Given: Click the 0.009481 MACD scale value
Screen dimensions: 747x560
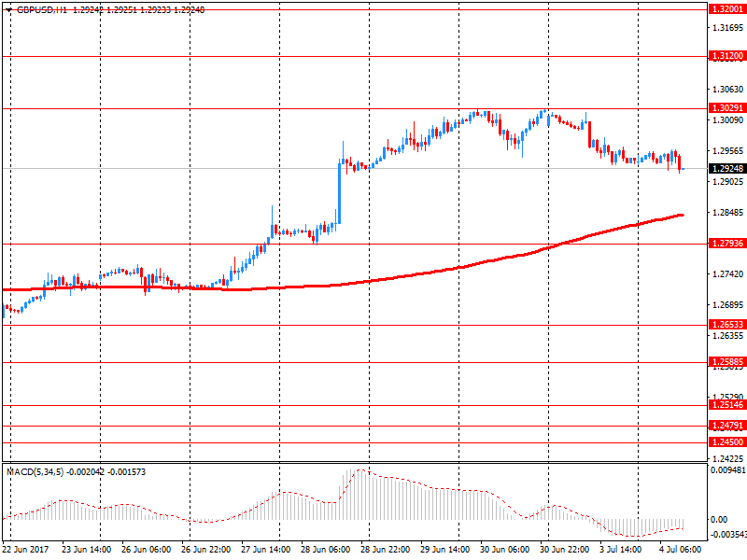Looking at the screenshot, I should pyautogui.click(x=728, y=470).
